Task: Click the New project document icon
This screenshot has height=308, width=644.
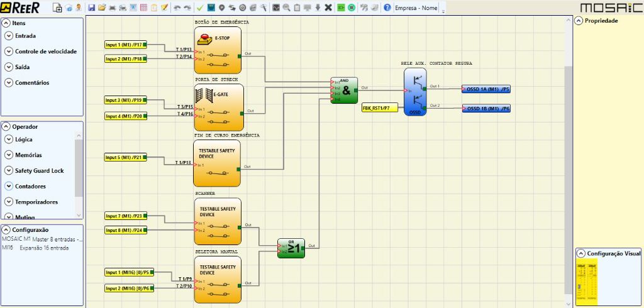Action: tap(58, 8)
